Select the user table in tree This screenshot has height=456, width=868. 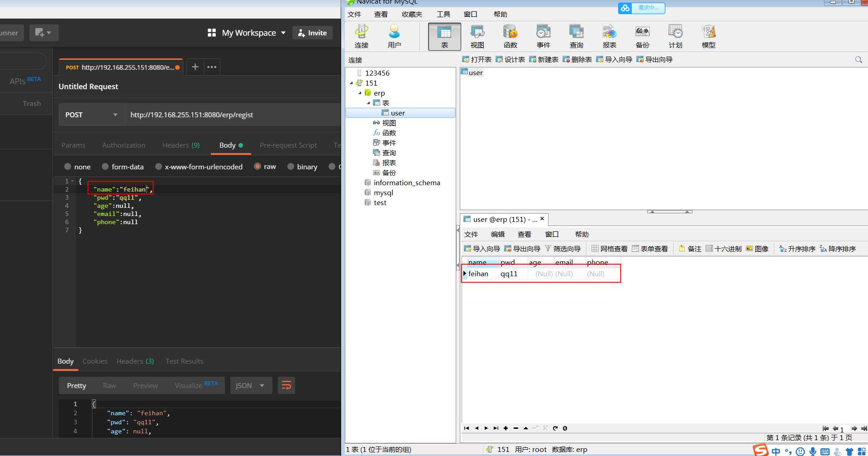400,113
